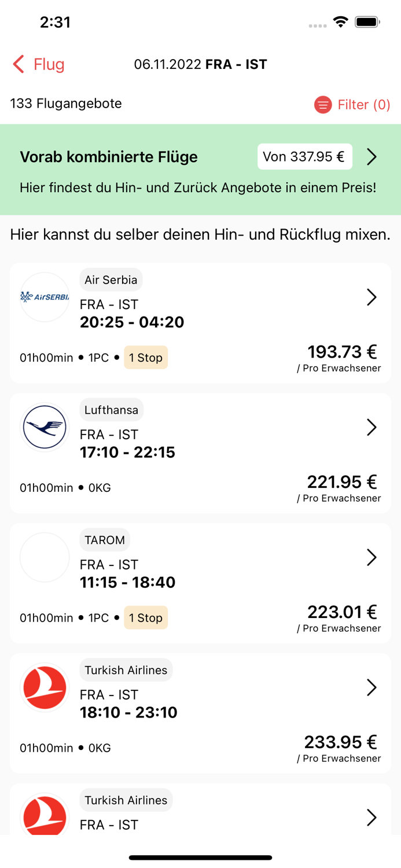Screen dimensions: 401x868
Task: Open Turkish Airlines 18:10 flight chevron
Action: [371, 687]
